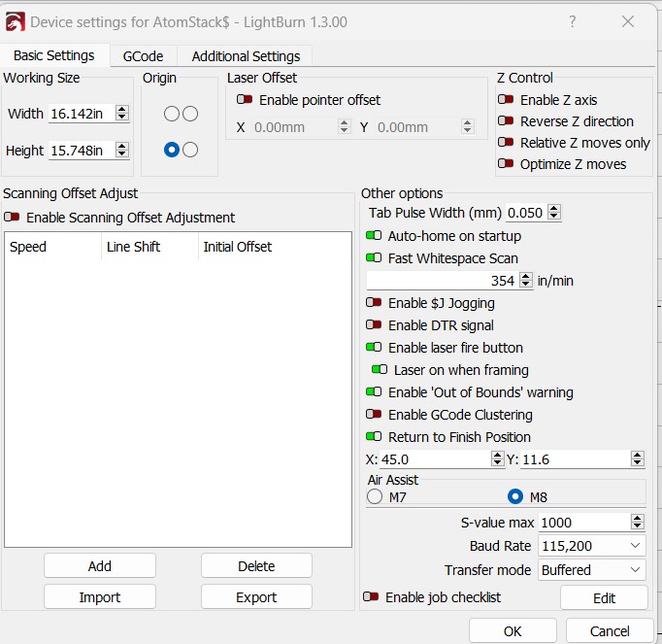Viewport: 662px width, 644px height.
Task: Adjust finish position Y spinner arrows
Action: pyautogui.click(x=638, y=458)
